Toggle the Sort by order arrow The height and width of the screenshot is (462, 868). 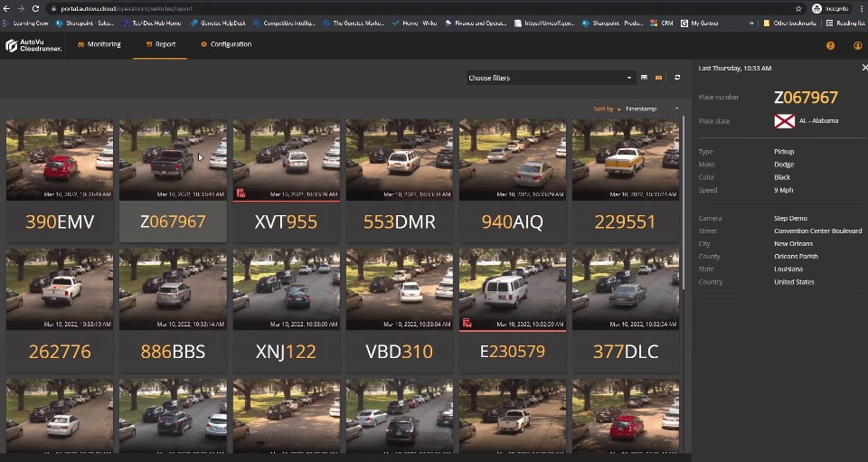coord(618,109)
